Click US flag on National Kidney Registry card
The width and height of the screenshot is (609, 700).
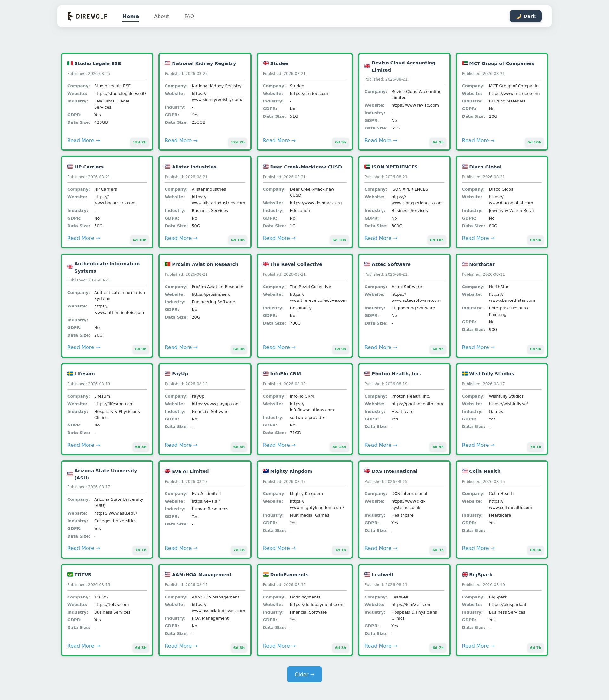(x=167, y=63)
